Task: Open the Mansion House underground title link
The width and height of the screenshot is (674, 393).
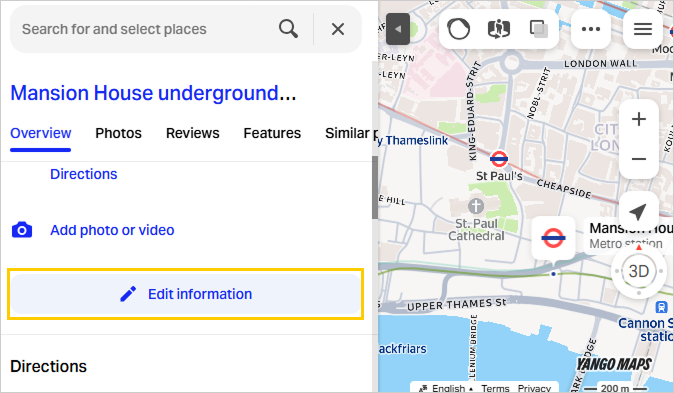Action: pyautogui.click(x=153, y=93)
